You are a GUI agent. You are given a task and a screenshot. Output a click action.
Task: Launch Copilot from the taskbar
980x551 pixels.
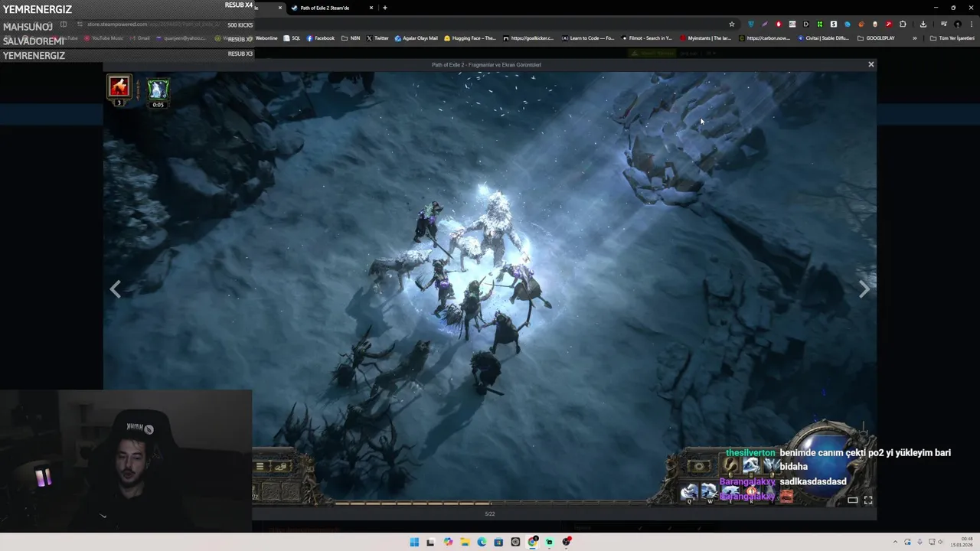(448, 542)
